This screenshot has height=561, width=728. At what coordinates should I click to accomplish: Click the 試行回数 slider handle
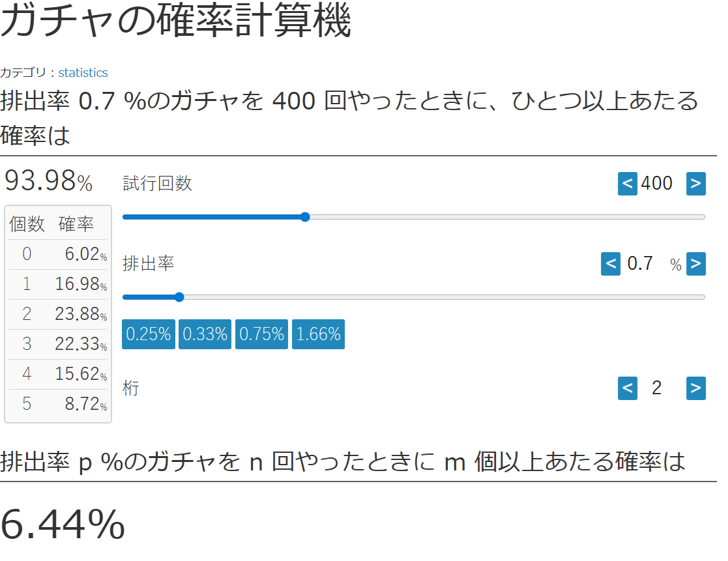pyautogui.click(x=304, y=217)
